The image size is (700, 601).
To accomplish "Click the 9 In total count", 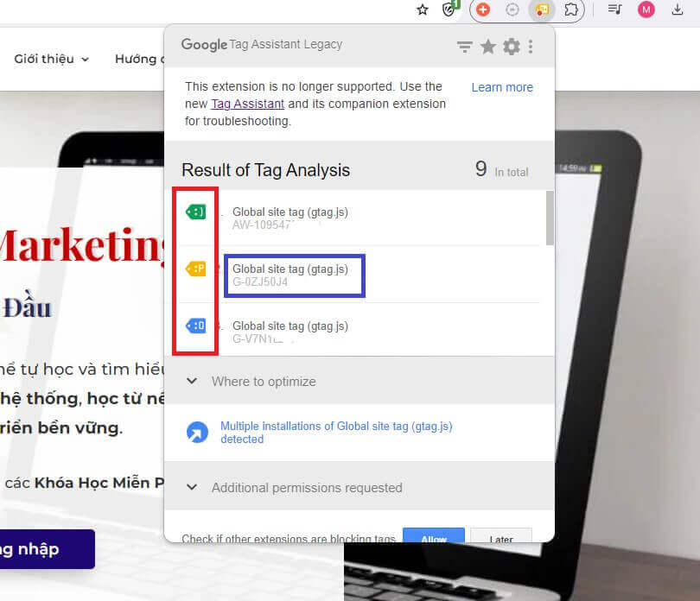I will tap(501, 169).
